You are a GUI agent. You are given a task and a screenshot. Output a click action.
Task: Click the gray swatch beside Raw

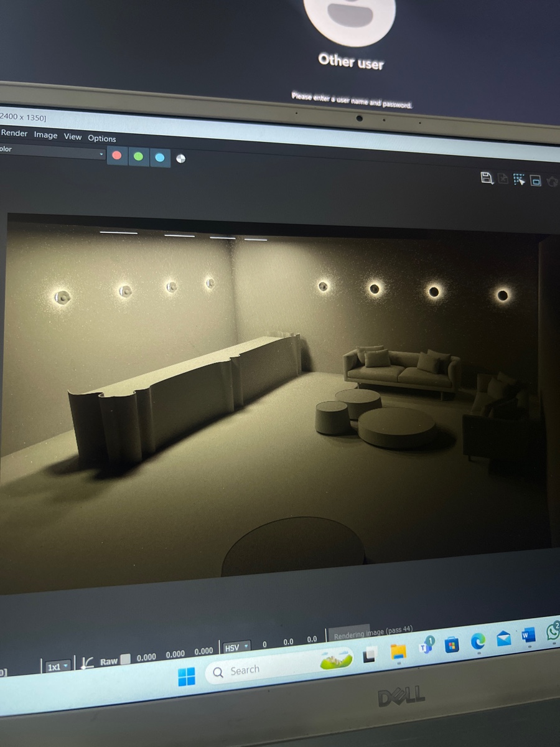coord(125,660)
